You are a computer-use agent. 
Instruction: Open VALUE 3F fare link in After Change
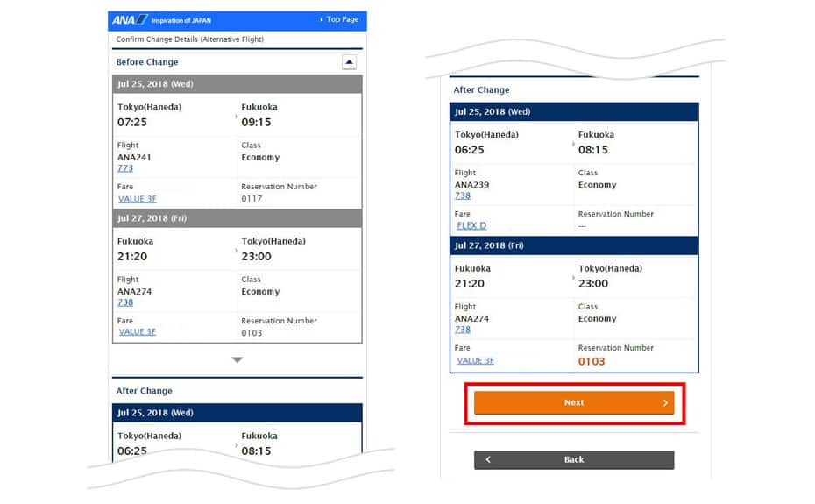476,360
